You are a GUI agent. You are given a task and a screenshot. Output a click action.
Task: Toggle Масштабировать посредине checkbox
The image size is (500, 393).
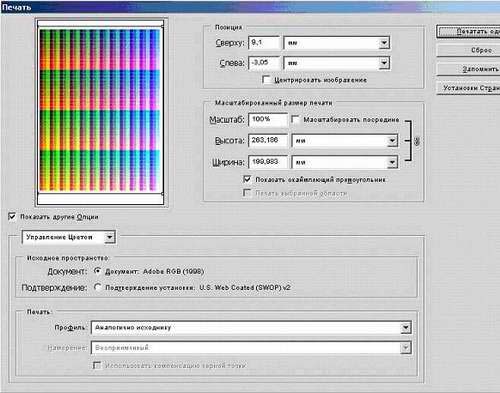point(295,119)
